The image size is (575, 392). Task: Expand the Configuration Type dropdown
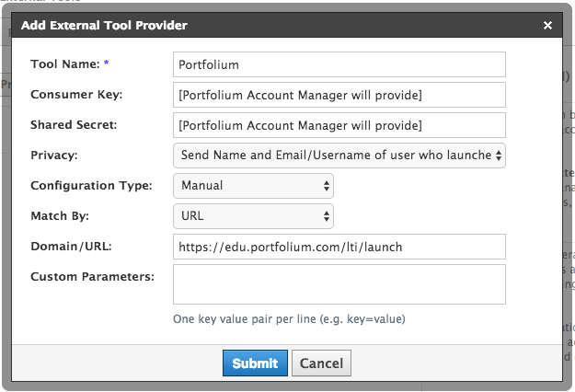click(253, 186)
